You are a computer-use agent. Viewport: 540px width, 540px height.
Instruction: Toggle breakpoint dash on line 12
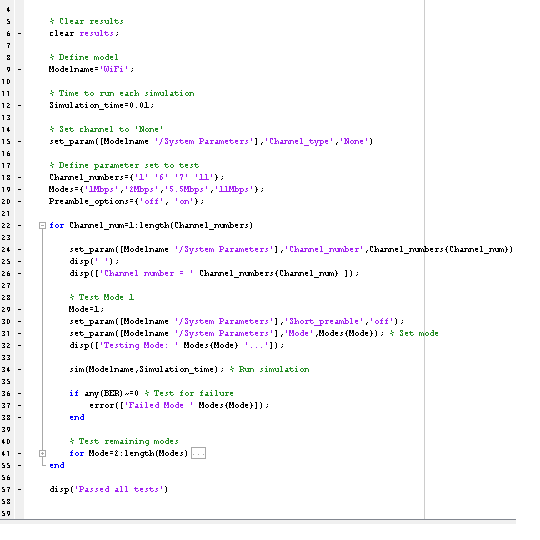pyautogui.click(x=20, y=105)
